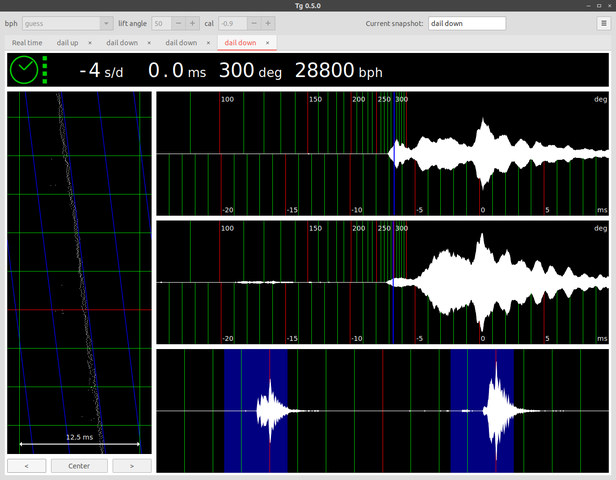Shift paper strip right with > button
The width and height of the screenshot is (616, 480).
(x=132, y=466)
